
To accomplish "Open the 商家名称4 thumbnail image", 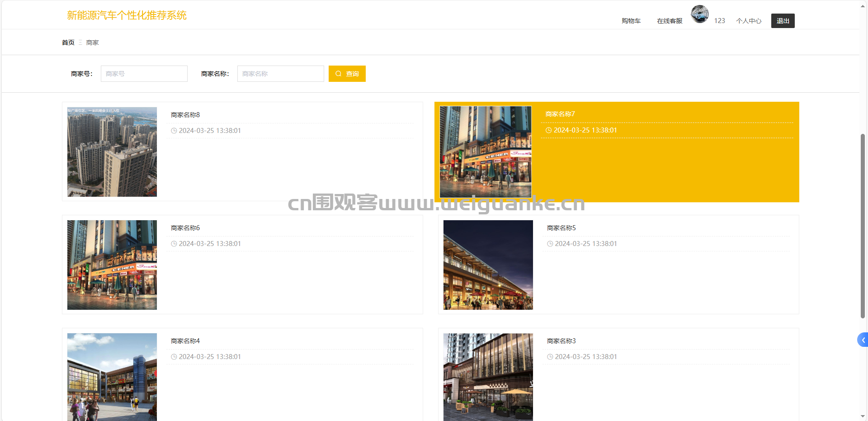I will coord(112,377).
